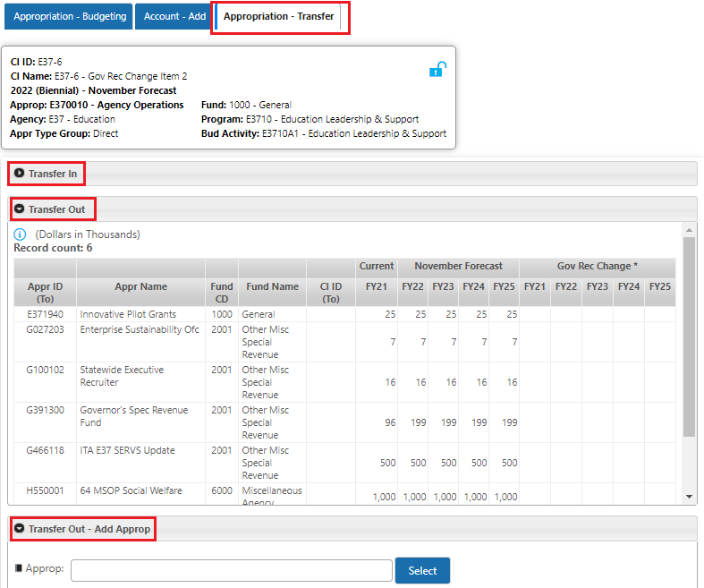Click the Approp field label icon
This screenshot has width=704, height=588.
coord(18,568)
